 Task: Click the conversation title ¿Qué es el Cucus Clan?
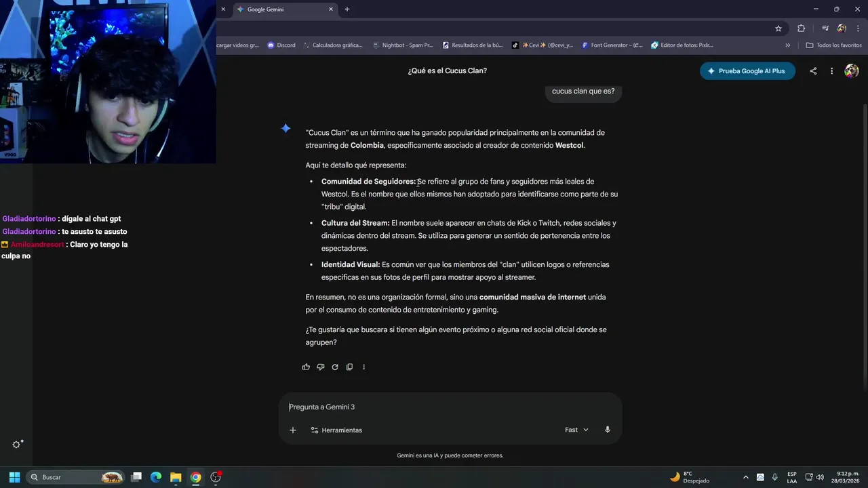pos(447,70)
